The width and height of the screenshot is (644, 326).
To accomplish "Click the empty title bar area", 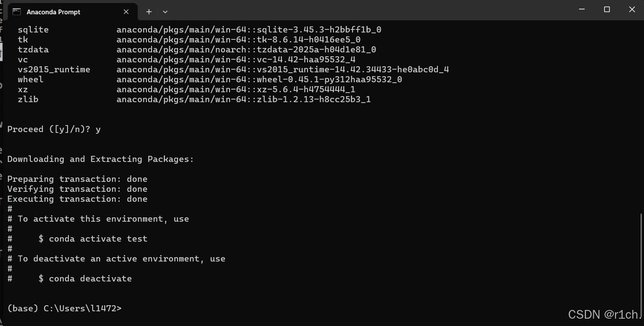I will [x=368, y=10].
